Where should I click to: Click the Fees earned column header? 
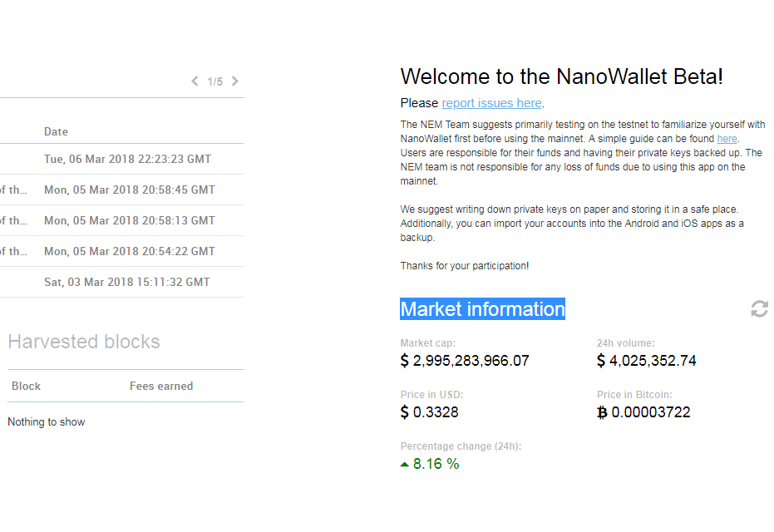point(161,386)
